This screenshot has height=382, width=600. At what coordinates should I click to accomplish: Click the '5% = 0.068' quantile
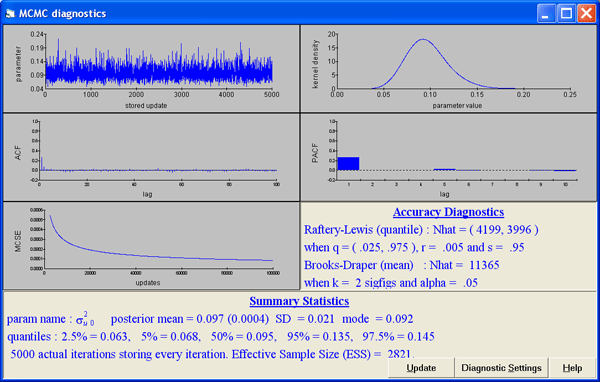click(x=171, y=337)
